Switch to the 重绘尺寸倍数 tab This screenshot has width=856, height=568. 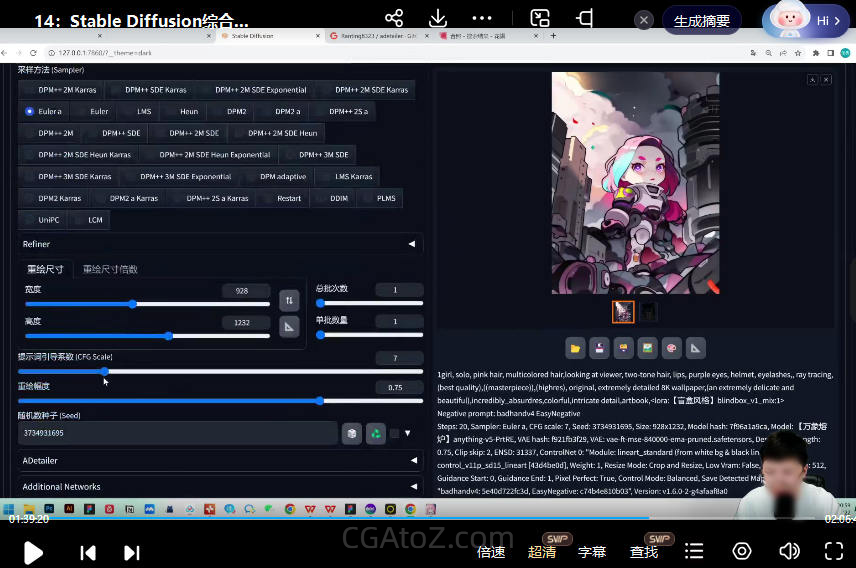click(110, 270)
